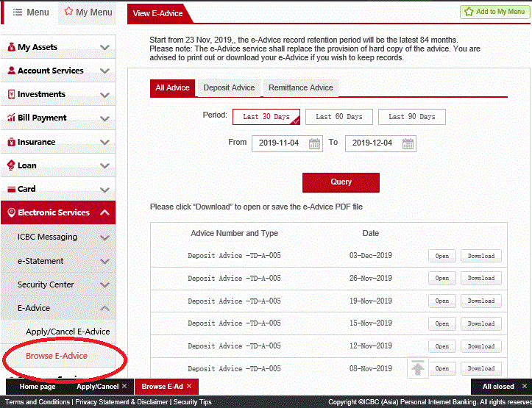Click Add to My Menu button
Image resolution: width=532 pixels, height=408 pixels.
pyautogui.click(x=494, y=12)
